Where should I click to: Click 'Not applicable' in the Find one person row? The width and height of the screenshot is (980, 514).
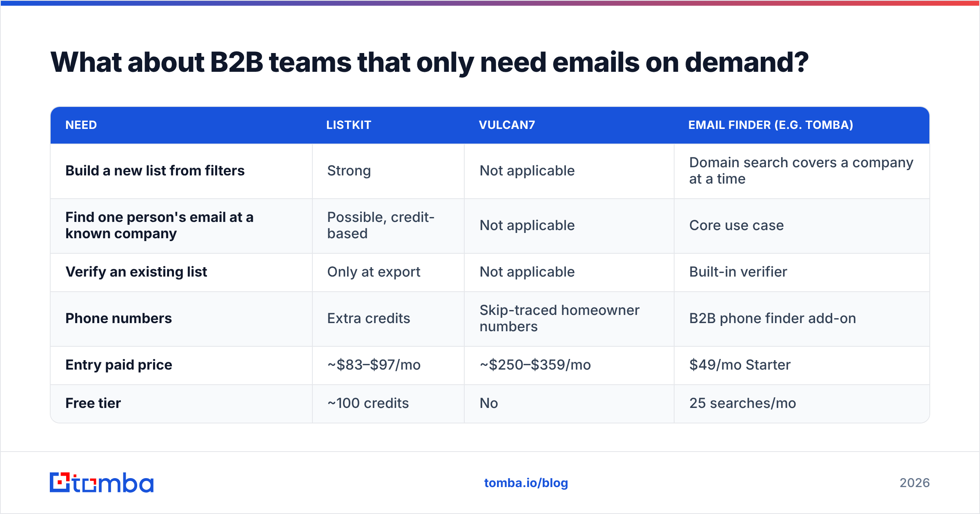coord(527,225)
